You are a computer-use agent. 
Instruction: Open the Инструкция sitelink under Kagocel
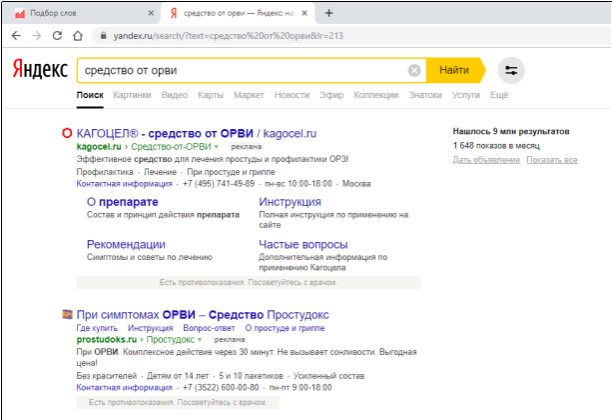pos(290,202)
